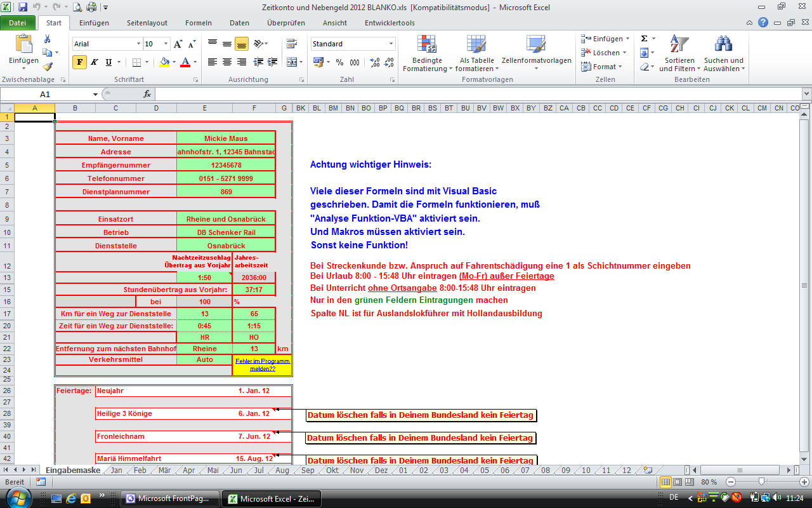Open Sortieren und Filtern tool
The height and width of the screenshot is (508, 812).
tap(679, 53)
